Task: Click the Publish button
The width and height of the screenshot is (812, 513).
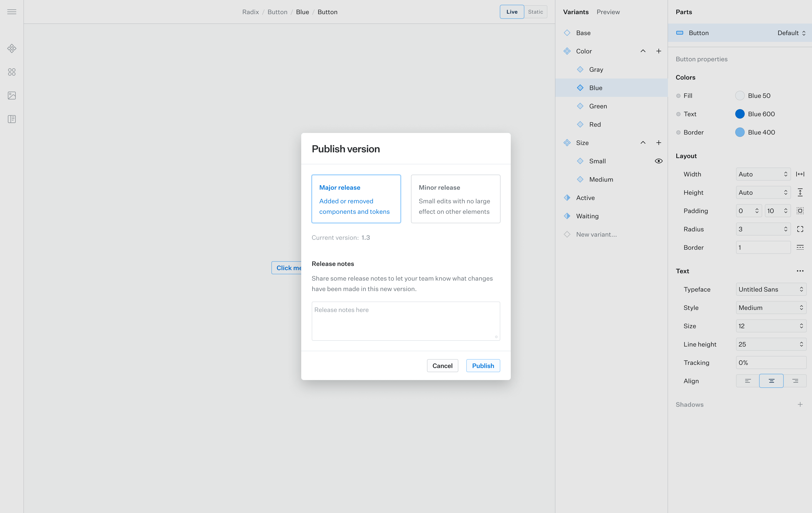Action: click(x=482, y=366)
